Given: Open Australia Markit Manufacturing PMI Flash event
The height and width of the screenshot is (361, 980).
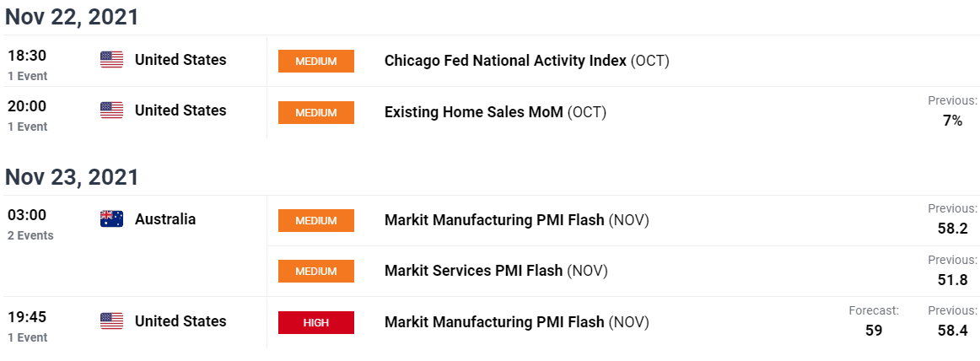Looking at the screenshot, I should tap(517, 220).
